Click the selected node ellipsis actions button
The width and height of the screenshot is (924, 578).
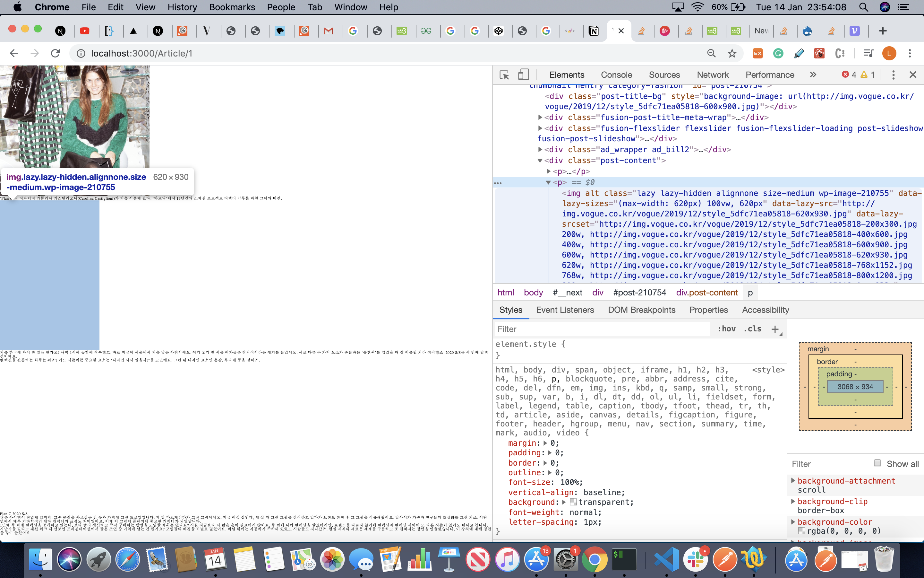(498, 183)
